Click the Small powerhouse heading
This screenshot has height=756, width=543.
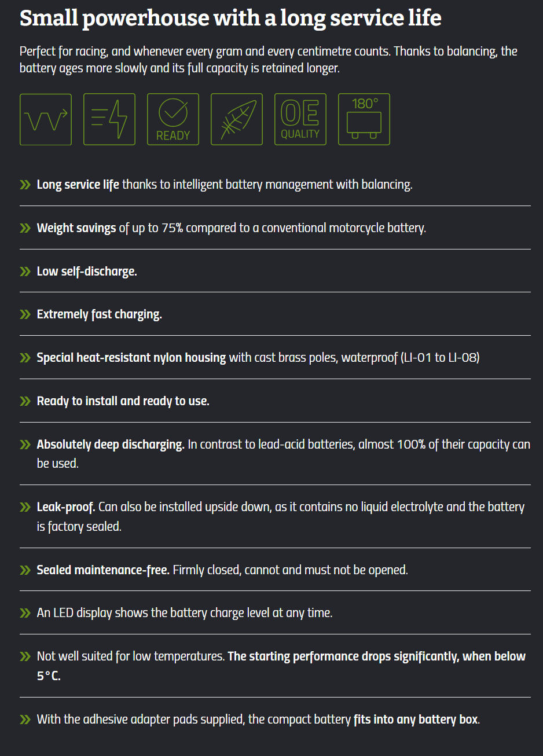[230, 18]
